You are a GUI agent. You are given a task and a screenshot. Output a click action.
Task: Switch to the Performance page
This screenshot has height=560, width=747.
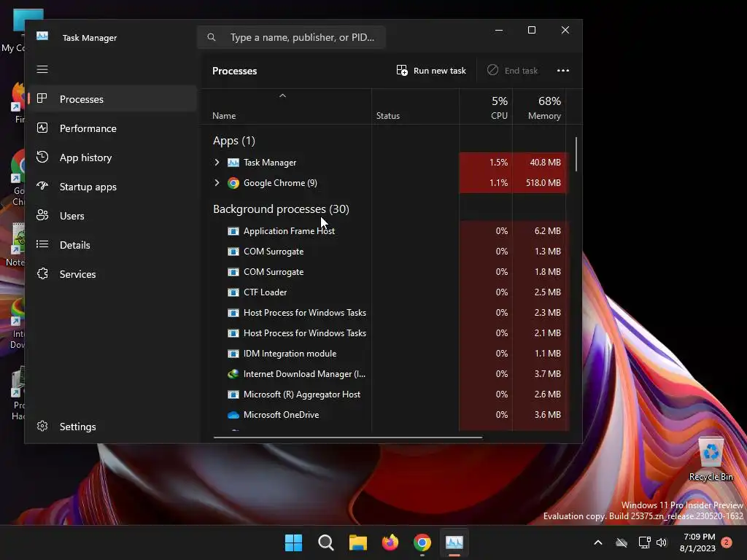112,128
